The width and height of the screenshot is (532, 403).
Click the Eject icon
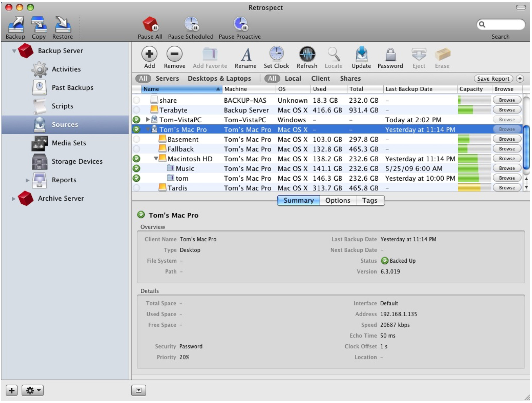(x=419, y=54)
